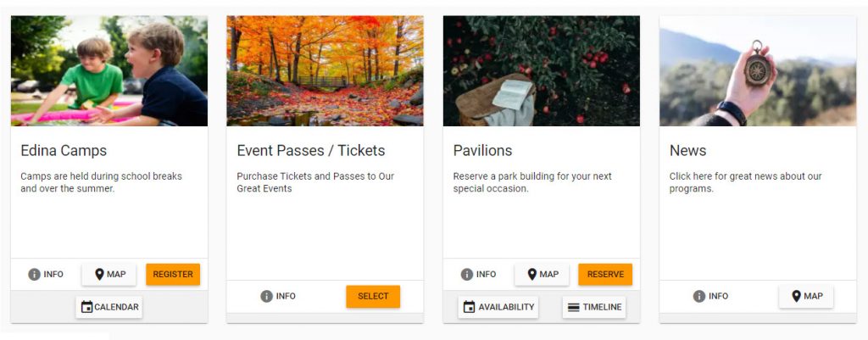Click the info icon on Pavilions card
Viewport: 868px width, 340px height.
467,275
